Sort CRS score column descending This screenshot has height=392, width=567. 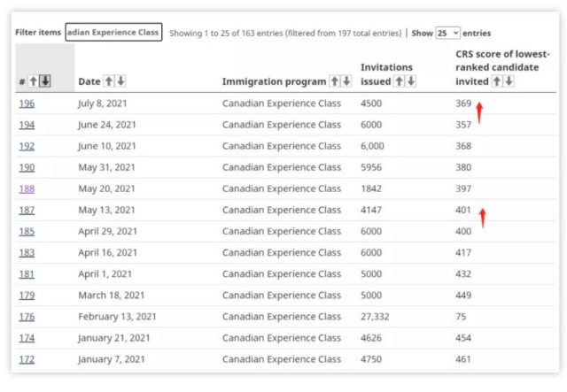click(509, 81)
